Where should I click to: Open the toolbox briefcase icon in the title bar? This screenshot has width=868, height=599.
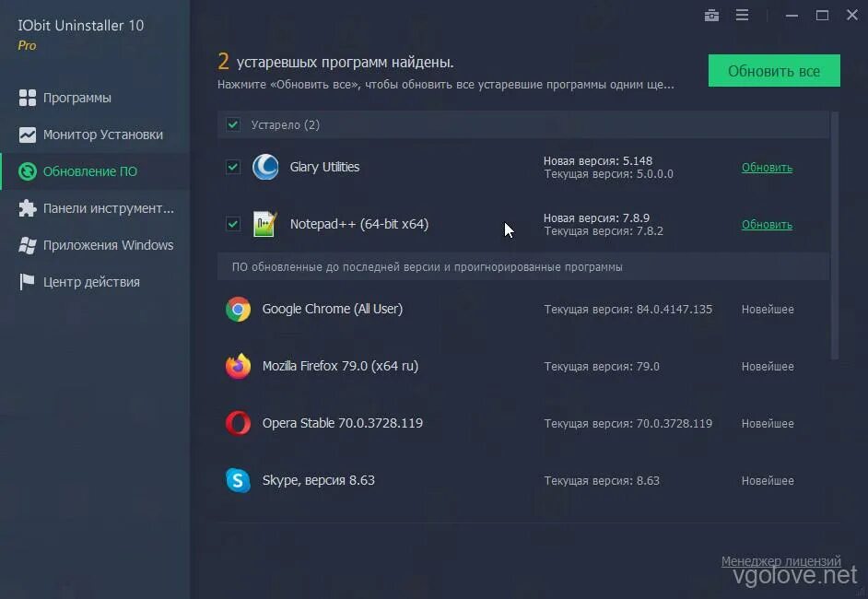point(711,16)
